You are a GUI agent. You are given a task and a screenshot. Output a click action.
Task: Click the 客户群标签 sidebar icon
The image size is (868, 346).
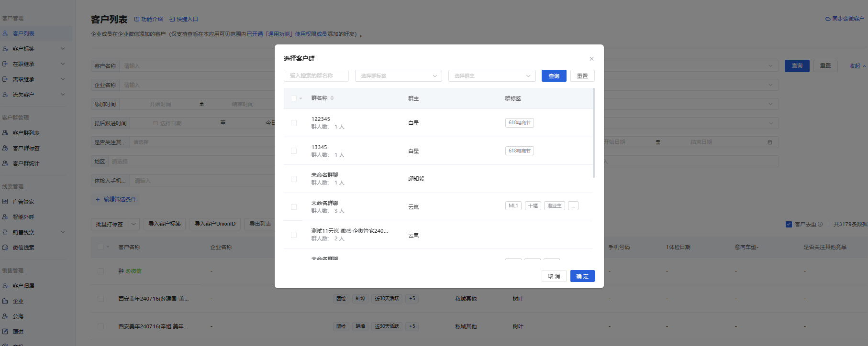pos(5,148)
